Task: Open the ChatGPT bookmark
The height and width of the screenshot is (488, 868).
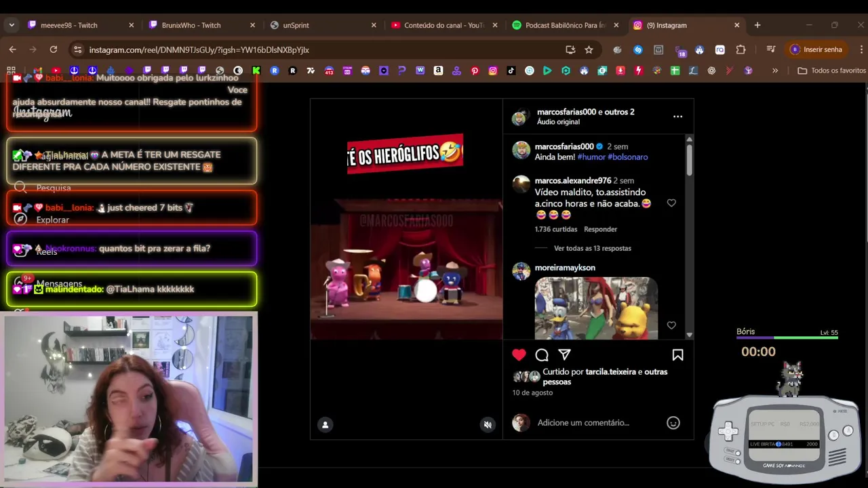Action: 711,70
